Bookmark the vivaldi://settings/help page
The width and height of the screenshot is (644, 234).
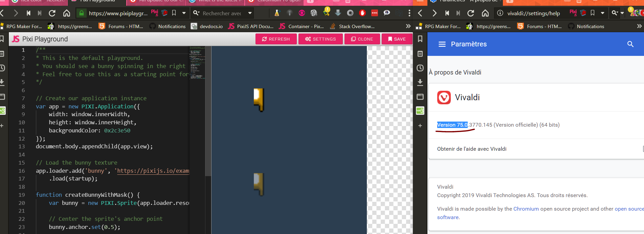593,13
